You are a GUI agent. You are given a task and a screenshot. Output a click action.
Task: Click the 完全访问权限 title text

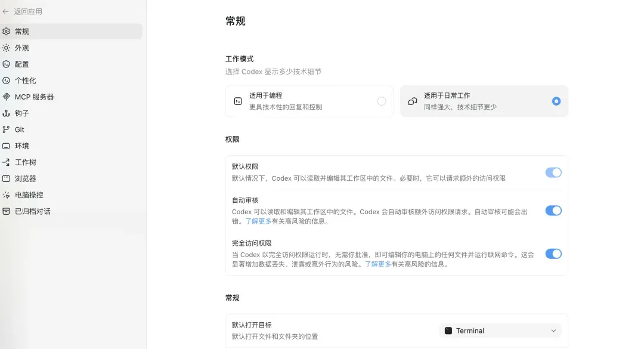click(x=252, y=243)
